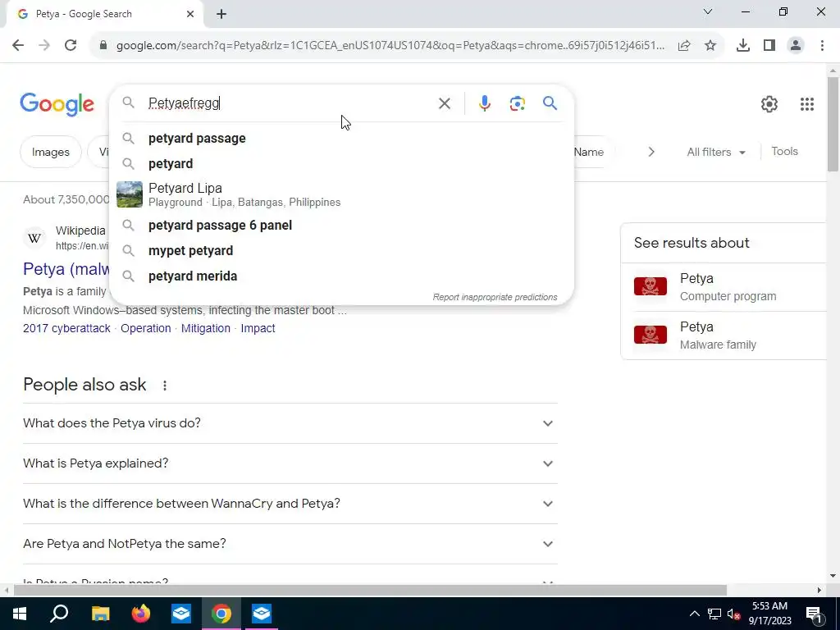
Task: Bookmark this tab with the star
Action: [x=710, y=46]
